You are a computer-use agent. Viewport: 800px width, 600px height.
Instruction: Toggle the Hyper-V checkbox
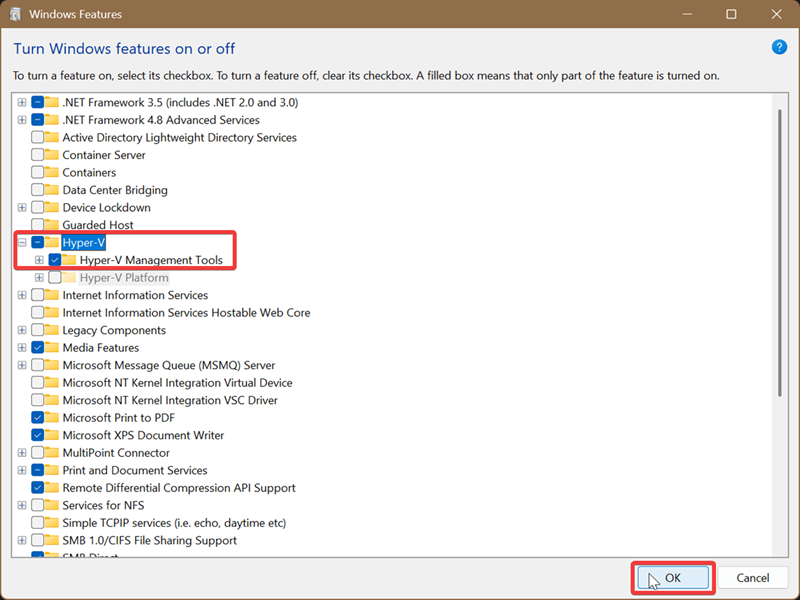37,242
